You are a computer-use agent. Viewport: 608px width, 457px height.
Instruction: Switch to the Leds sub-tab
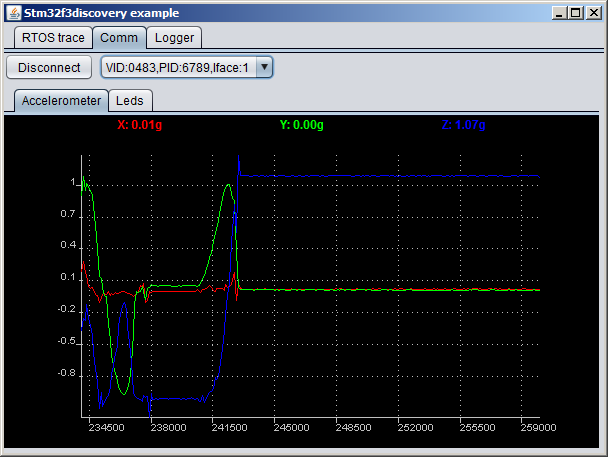(x=130, y=101)
